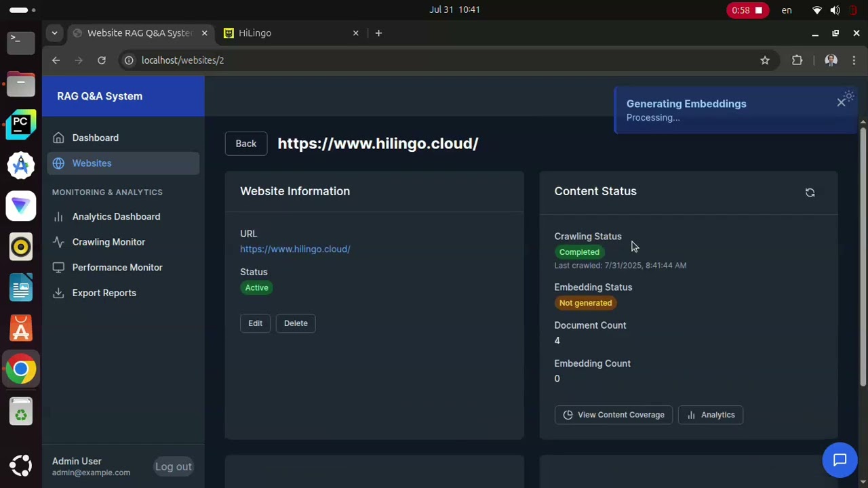Open the Dashboard home icon in sidebar
Screen dimensions: 868x488
pyautogui.click(x=58, y=138)
